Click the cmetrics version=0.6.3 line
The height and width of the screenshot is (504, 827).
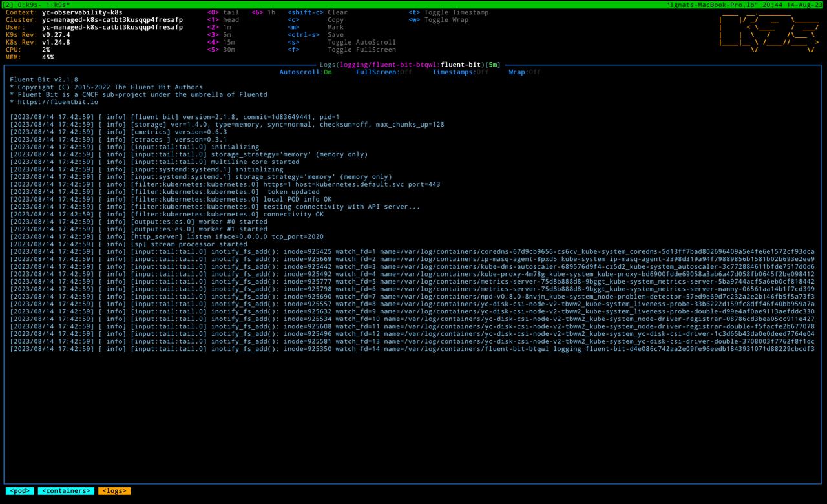(118, 132)
